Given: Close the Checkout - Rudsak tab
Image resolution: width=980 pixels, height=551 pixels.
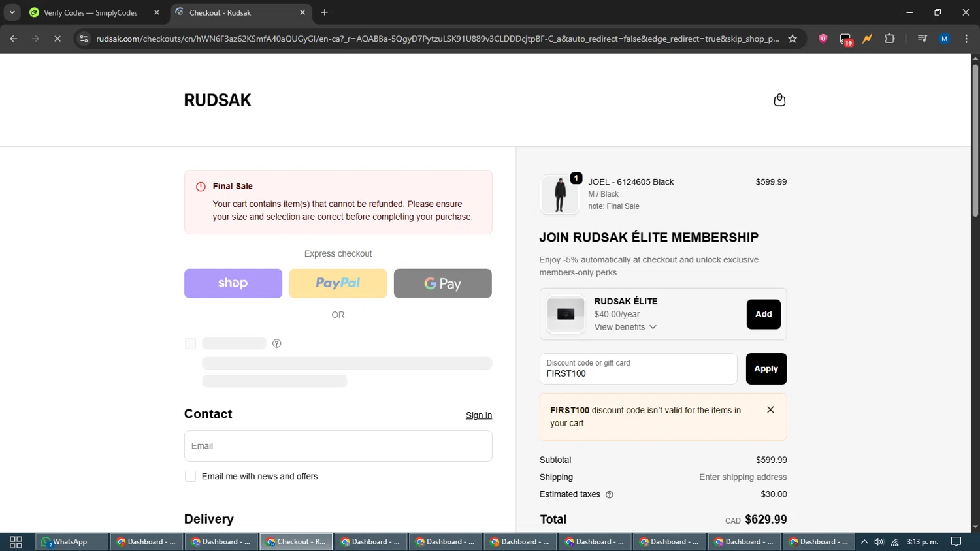Looking at the screenshot, I should pyautogui.click(x=302, y=12).
